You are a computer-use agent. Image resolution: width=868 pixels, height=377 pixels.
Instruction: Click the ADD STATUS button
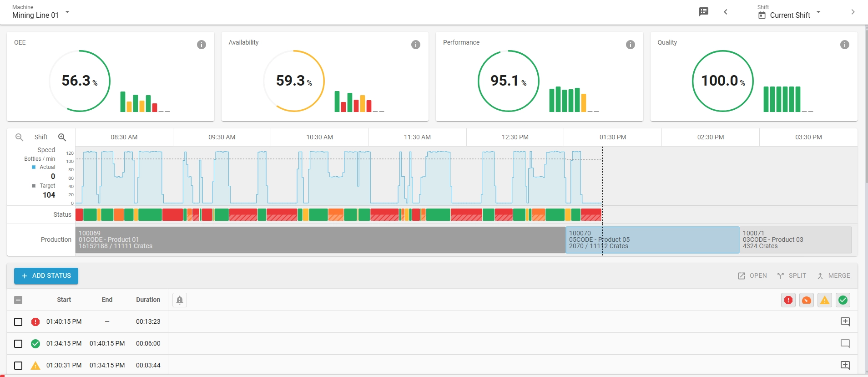point(46,276)
